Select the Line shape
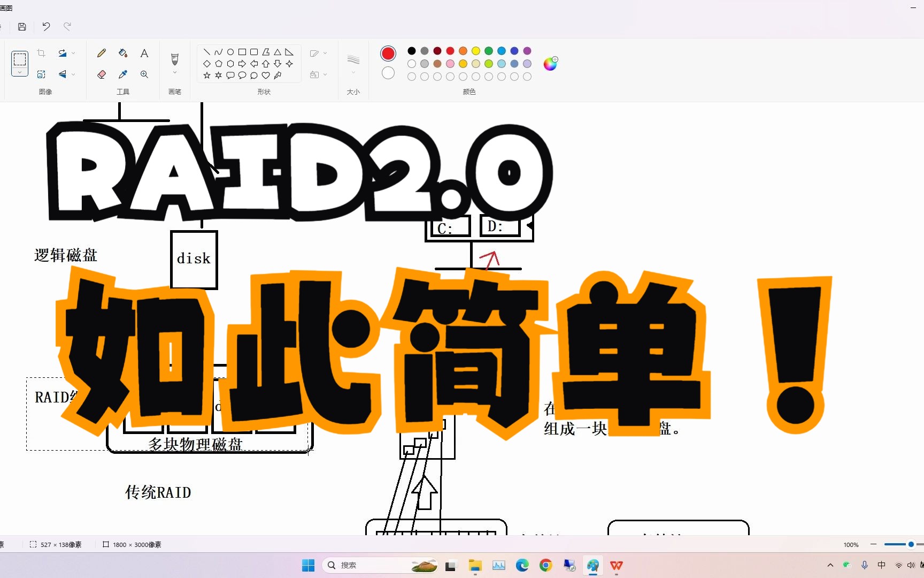924x578 pixels. click(207, 52)
